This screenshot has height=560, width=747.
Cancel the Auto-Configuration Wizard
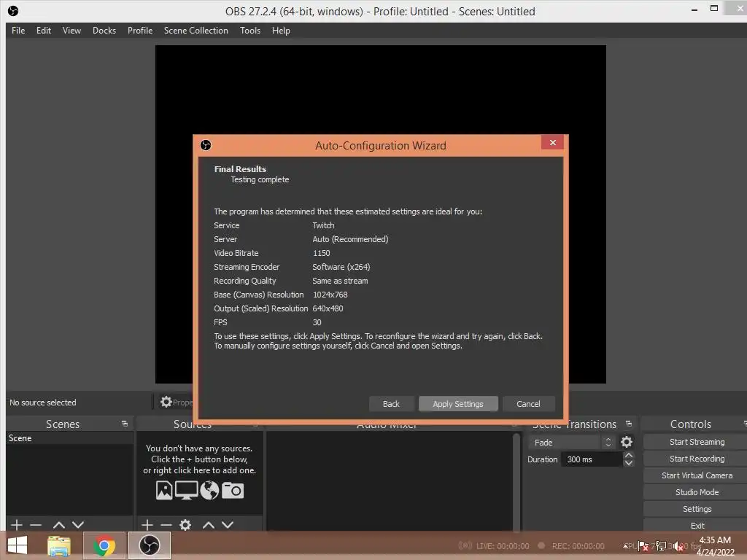(x=528, y=404)
